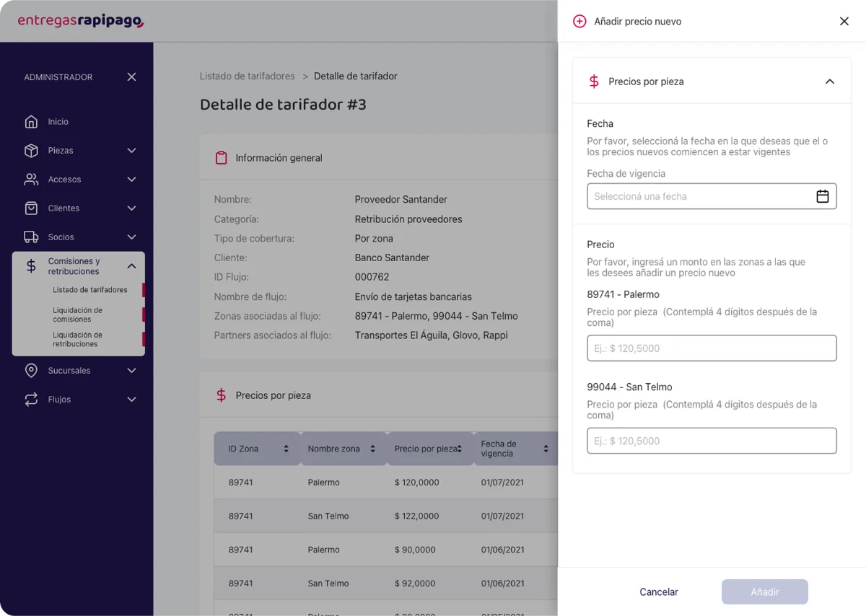This screenshot has width=866, height=616.
Task: Expand the Accesos menu chevron
Action: [131, 179]
